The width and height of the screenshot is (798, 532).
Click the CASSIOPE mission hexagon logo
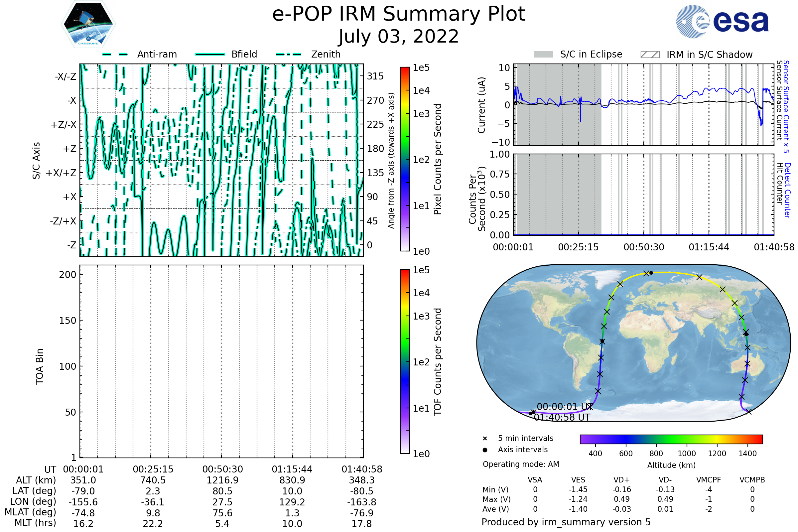tap(88, 24)
